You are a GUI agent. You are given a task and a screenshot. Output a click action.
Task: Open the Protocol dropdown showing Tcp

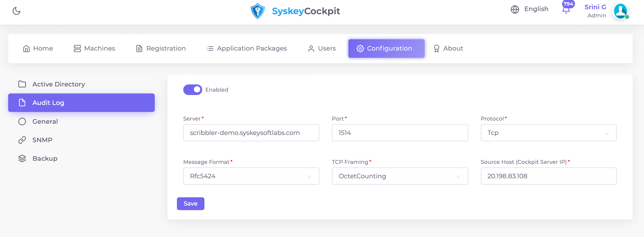click(x=549, y=133)
